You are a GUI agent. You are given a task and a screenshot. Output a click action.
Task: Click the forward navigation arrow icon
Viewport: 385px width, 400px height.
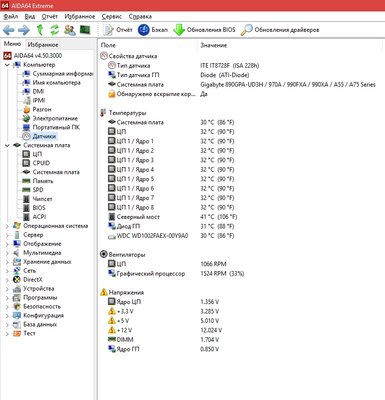click(x=24, y=30)
